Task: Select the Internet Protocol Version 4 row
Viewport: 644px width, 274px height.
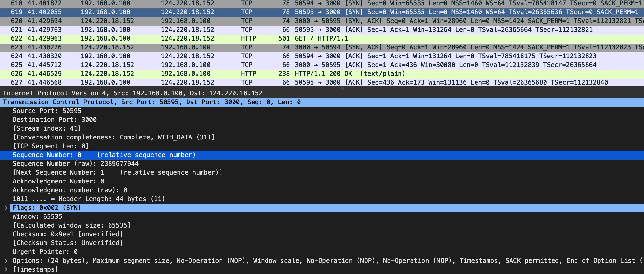Action: pyautogui.click(x=322, y=93)
